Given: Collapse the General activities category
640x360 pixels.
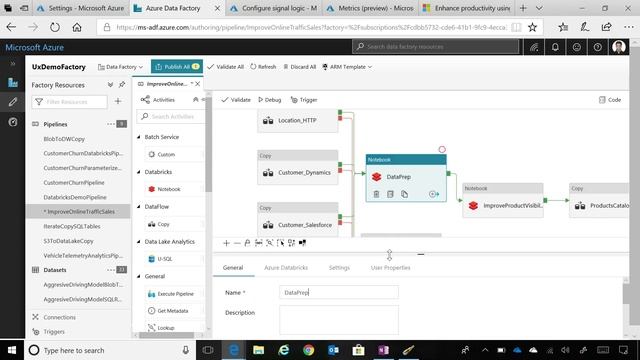Looking at the screenshot, I should (138, 276).
